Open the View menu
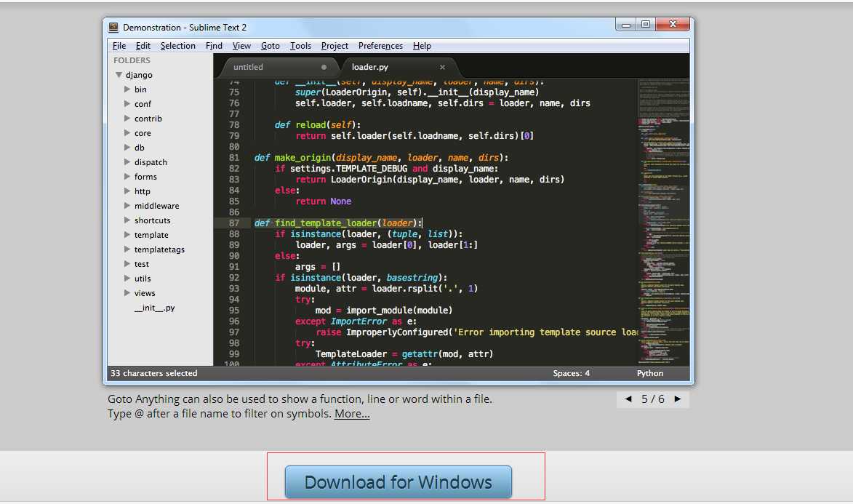This screenshot has height=504, width=853. coord(241,46)
